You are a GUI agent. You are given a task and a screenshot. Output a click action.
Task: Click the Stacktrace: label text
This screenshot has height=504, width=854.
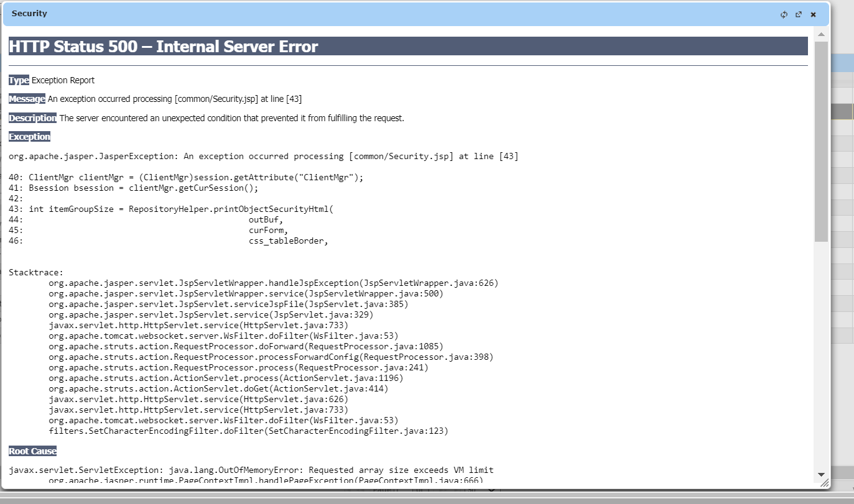36,272
